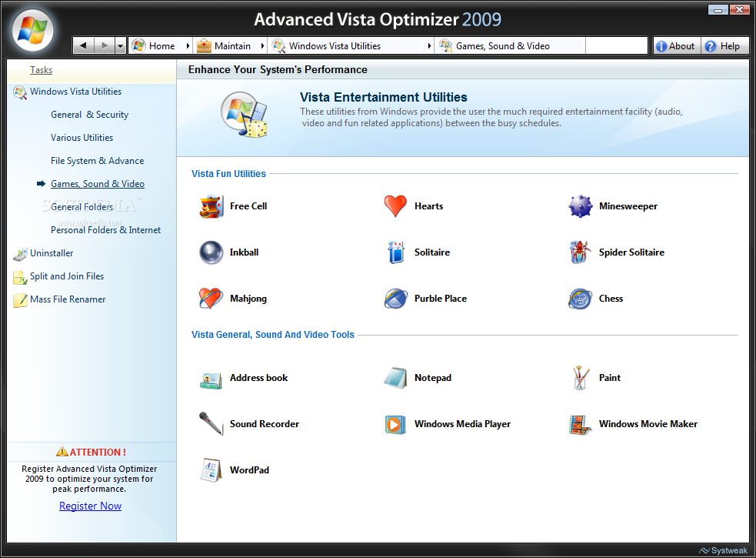Click the Vista Fun Utilities heading
Viewport: 756px width, 558px height.
(x=228, y=174)
